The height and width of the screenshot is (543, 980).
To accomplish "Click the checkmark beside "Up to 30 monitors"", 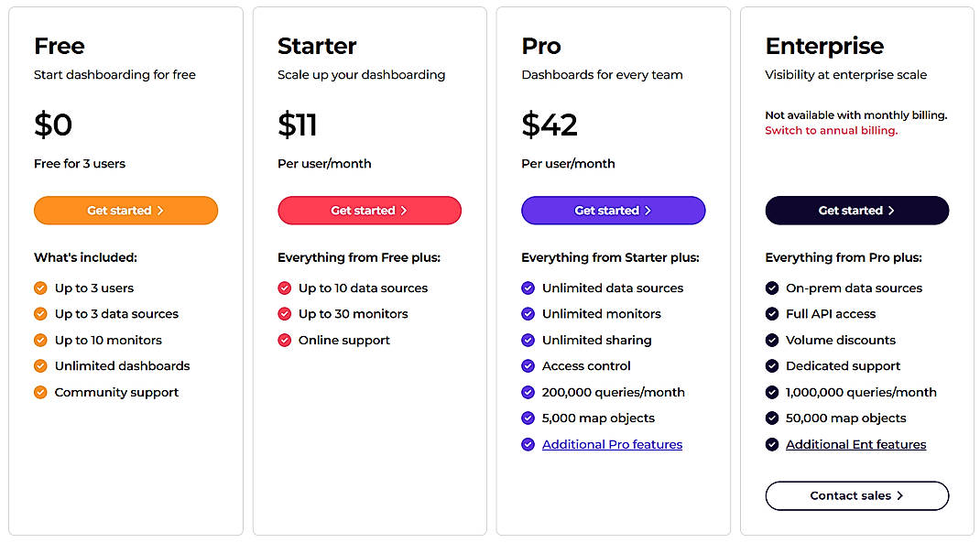I will click(284, 313).
